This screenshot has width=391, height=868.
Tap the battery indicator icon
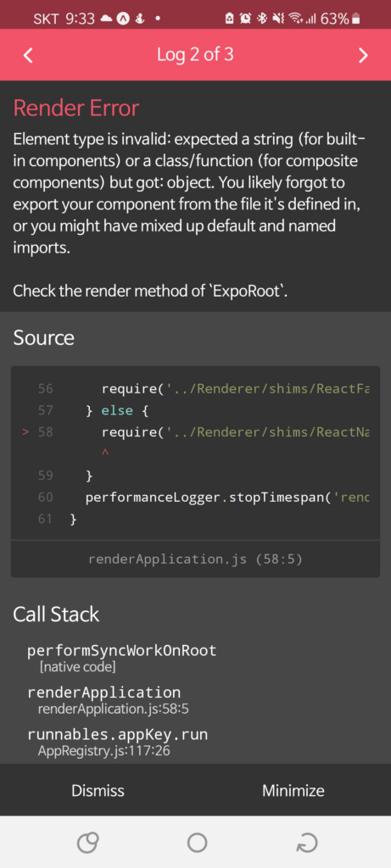pos(356,19)
